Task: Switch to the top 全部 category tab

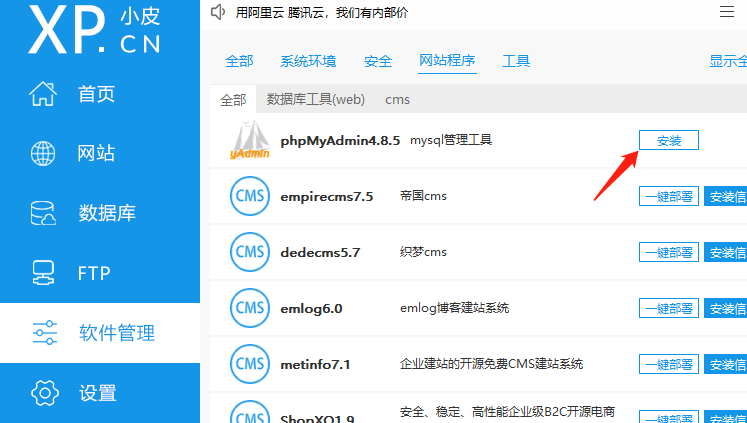Action: coord(239,61)
